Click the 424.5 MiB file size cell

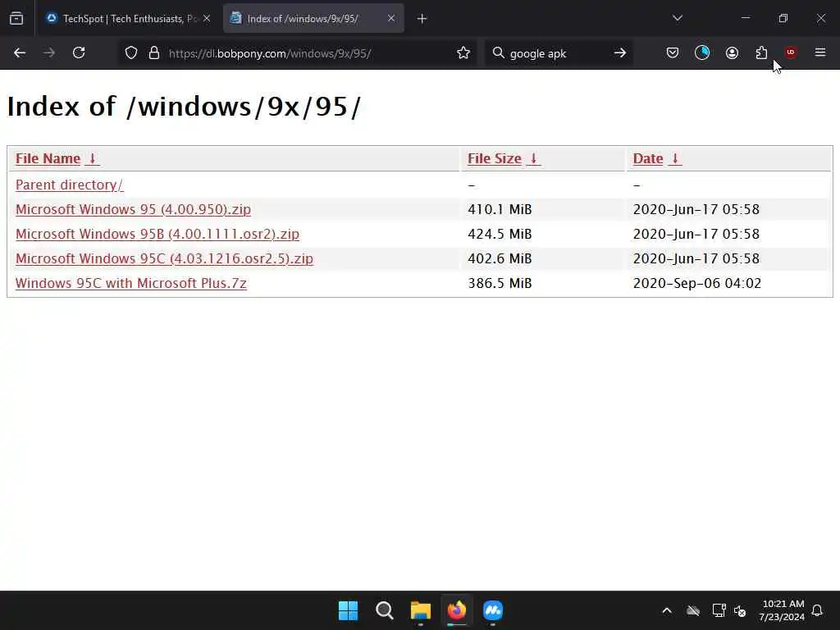coord(500,234)
